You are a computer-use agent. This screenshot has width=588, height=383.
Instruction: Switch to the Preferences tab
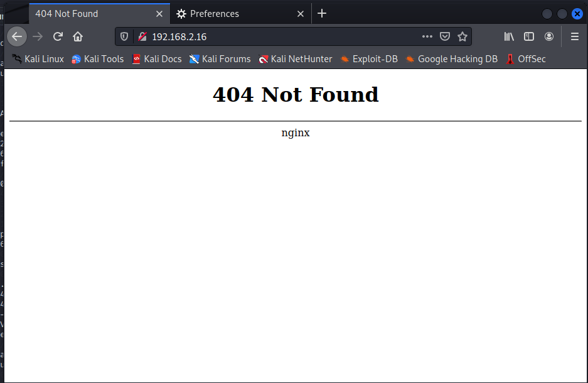[240, 14]
